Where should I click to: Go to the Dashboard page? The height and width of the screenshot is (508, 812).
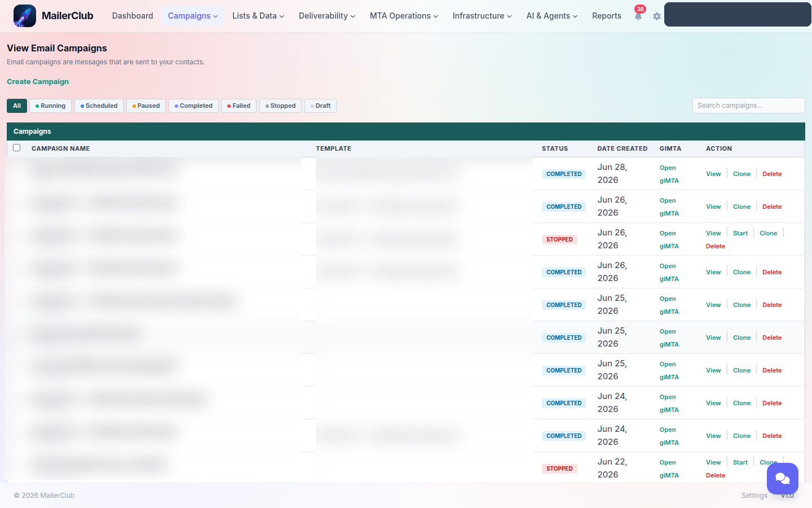[133, 16]
